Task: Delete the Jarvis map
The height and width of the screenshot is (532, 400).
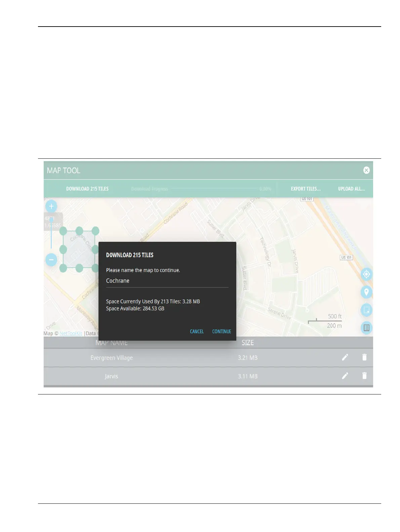Action: click(x=364, y=376)
